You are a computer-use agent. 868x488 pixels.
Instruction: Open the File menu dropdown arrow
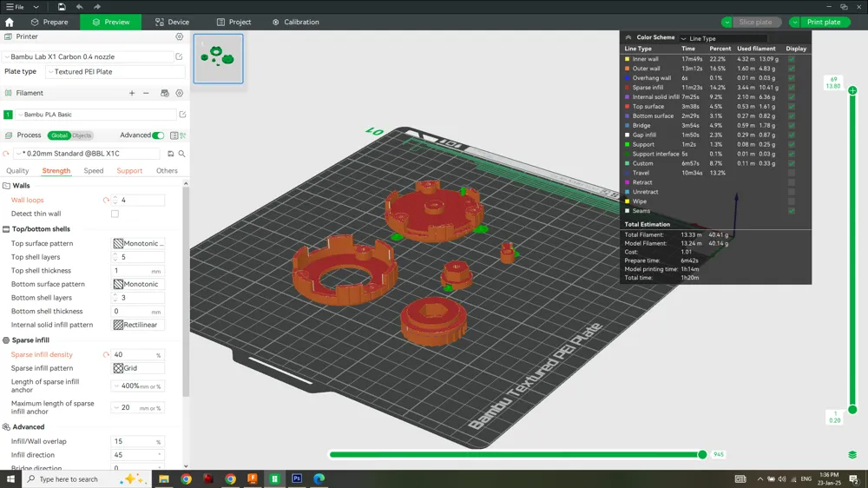[36, 7]
